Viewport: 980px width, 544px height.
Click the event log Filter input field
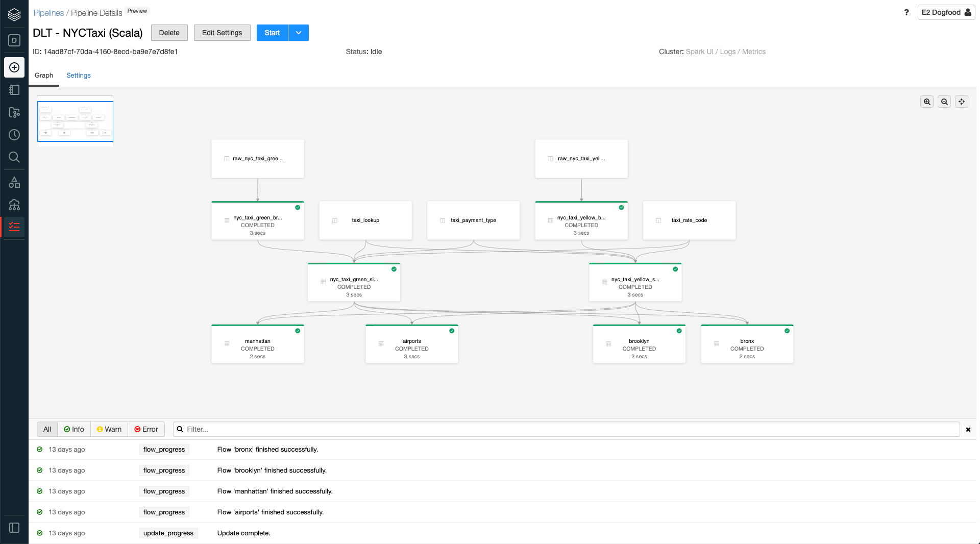567,429
